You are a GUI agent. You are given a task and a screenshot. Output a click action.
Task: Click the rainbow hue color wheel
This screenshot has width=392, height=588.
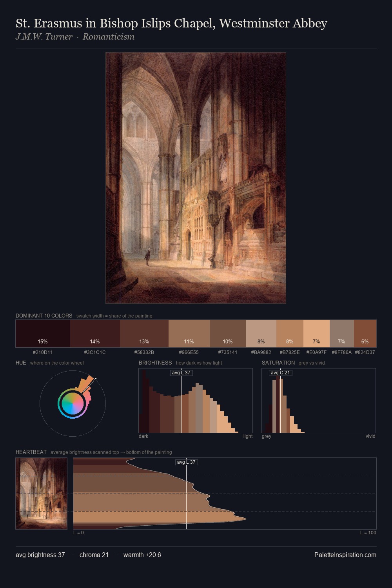point(73,403)
